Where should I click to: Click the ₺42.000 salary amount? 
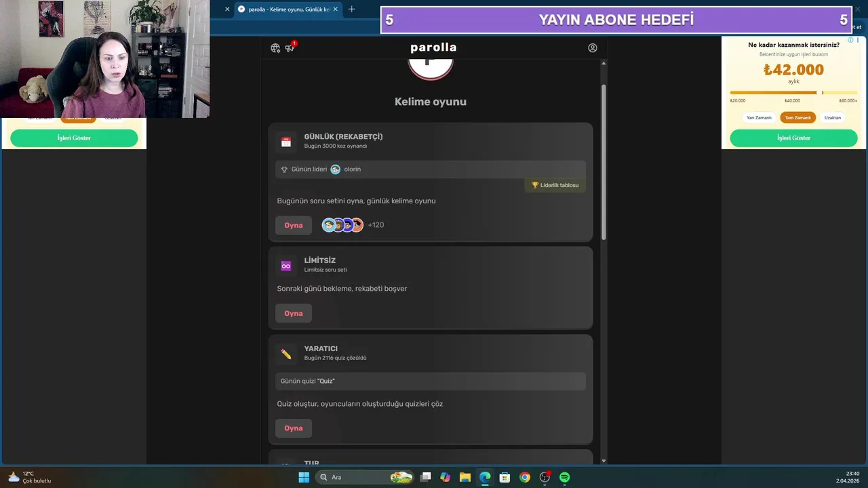(x=793, y=70)
